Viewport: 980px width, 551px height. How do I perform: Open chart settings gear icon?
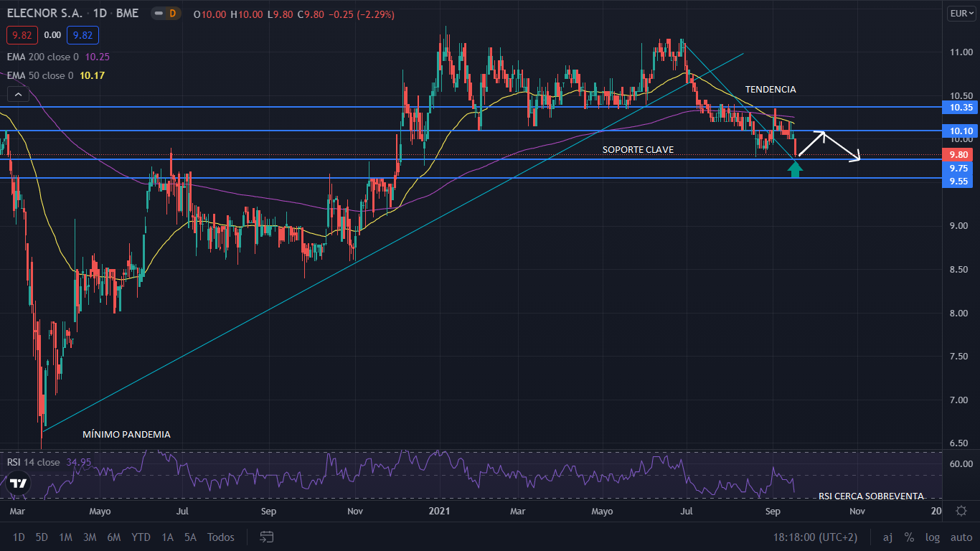click(961, 511)
